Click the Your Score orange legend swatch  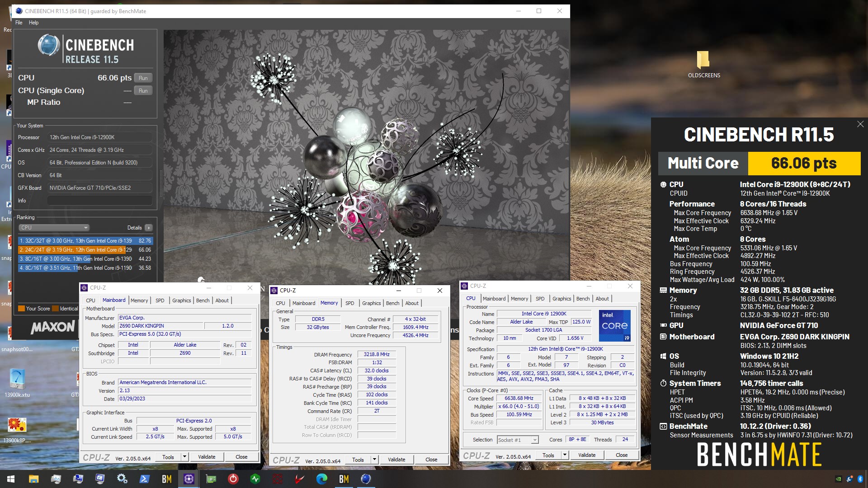pos(21,309)
